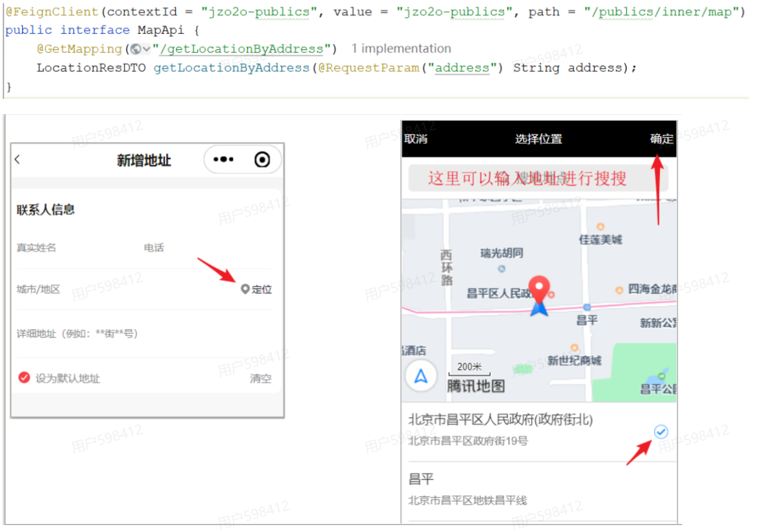The image size is (759, 532).
Task: Click the red map pin marker
Action: click(539, 289)
